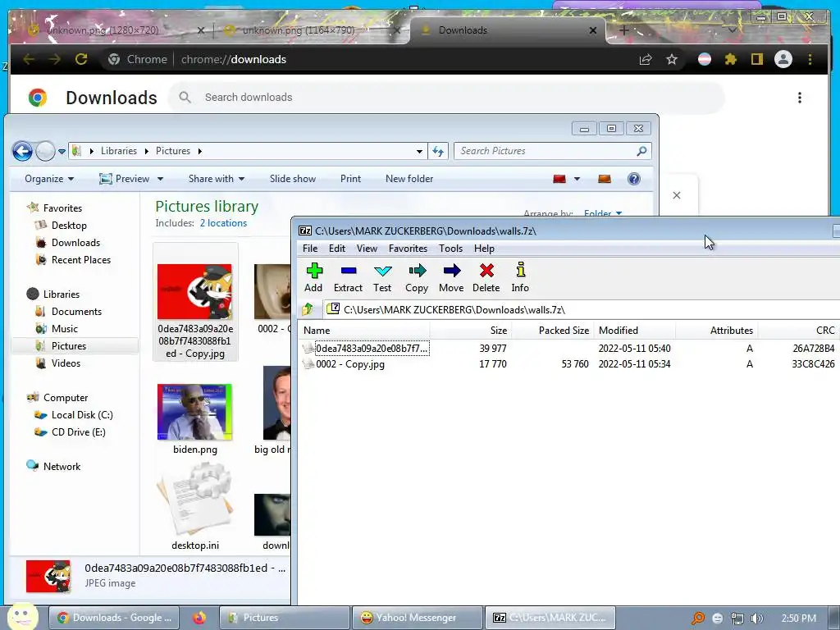The image size is (840, 630).
Task: Open the 2 locations link
Action: tap(223, 223)
